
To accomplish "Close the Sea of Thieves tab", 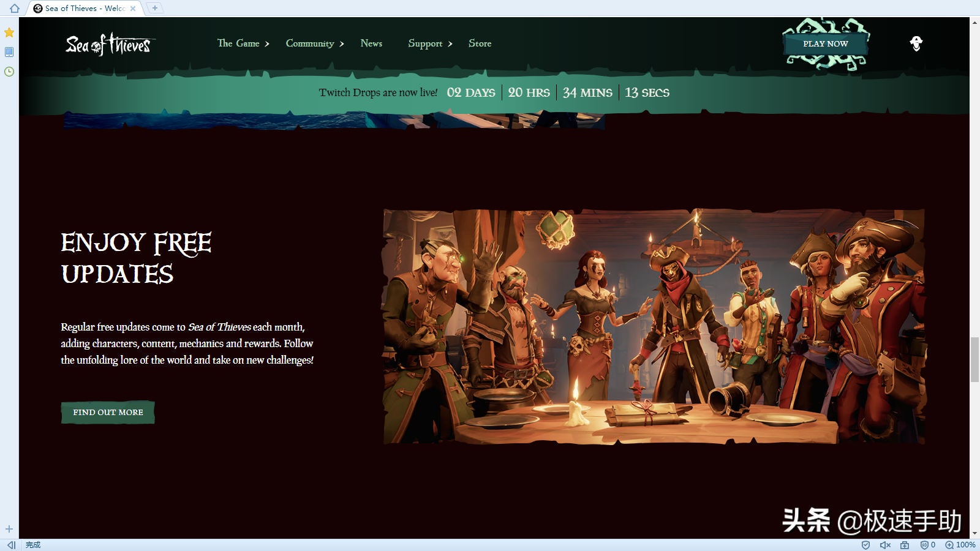I will point(133,9).
